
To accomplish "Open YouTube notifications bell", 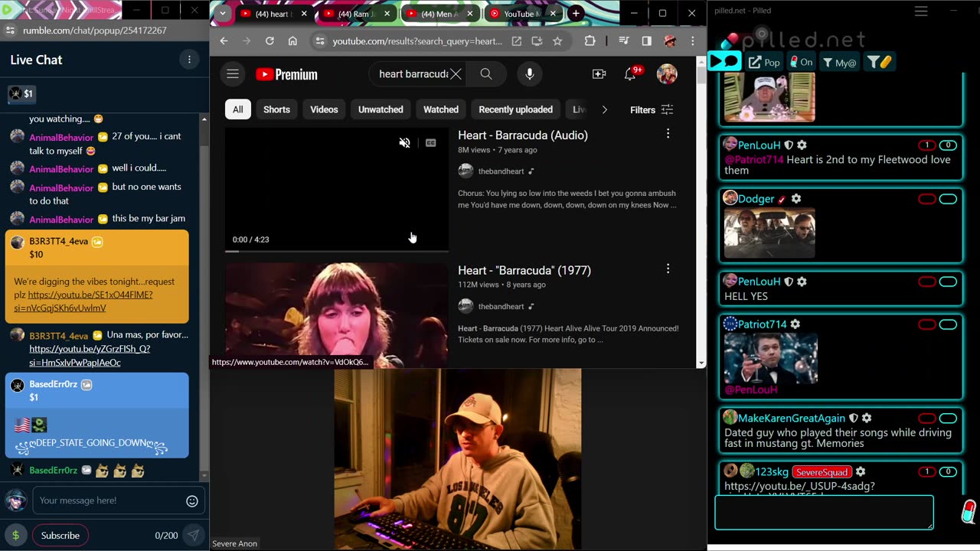I will coord(630,74).
